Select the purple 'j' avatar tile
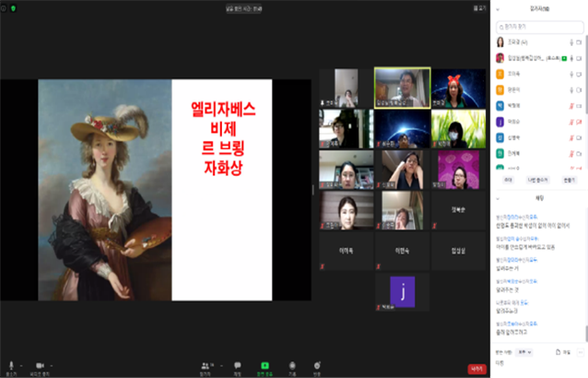The height and width of the screenshot is (378, 588). point(403,291)
